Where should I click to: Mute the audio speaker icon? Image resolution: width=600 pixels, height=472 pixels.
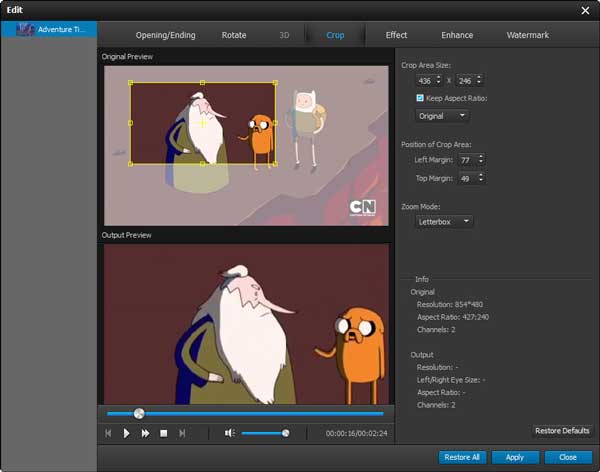point(230,433)
